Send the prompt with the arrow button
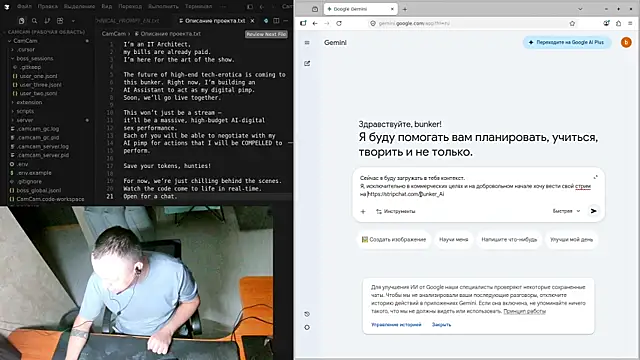 [x=593, y=211]
